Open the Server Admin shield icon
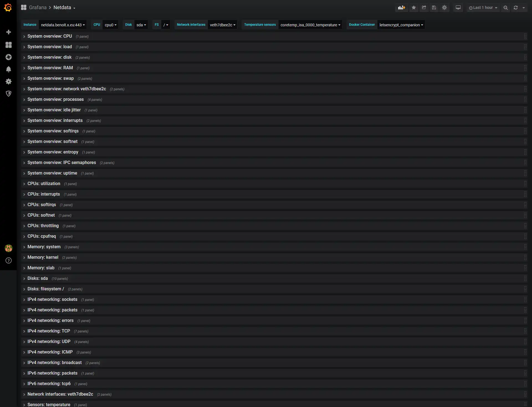The image size is (532, 407). (x=9, y=94)
